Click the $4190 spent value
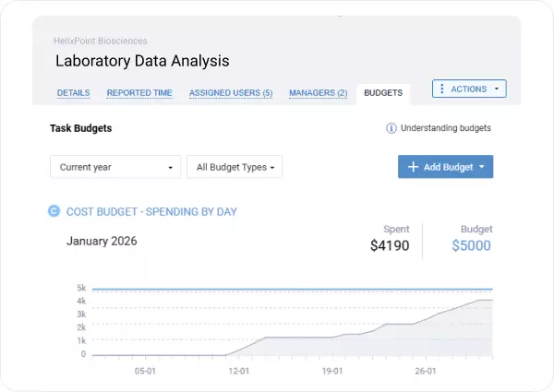This screenshot has height=392, width=554. pyautogui.click(x=390, y=245)
